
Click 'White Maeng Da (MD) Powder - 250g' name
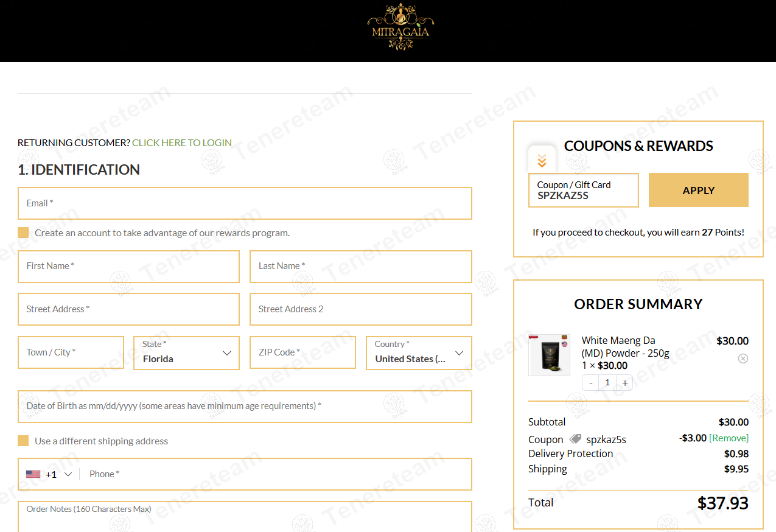625,347
